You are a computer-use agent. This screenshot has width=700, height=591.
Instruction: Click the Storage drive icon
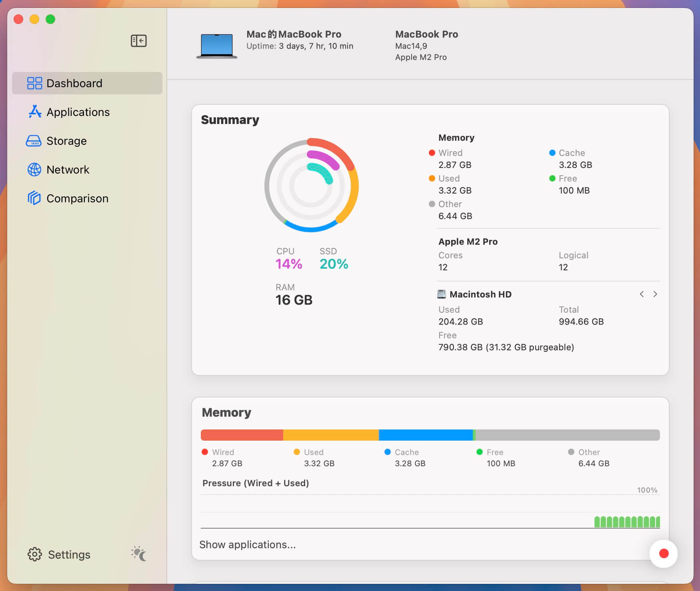click(34, 141)
